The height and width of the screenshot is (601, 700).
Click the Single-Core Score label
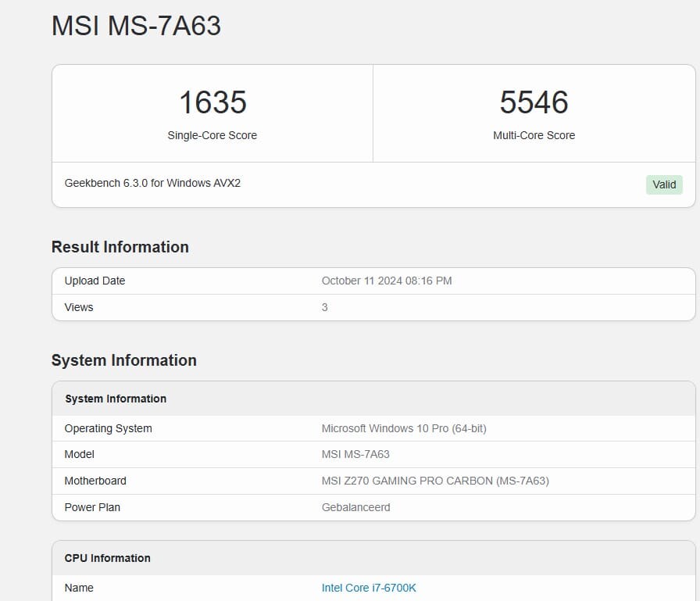click(x=212, y=135)
